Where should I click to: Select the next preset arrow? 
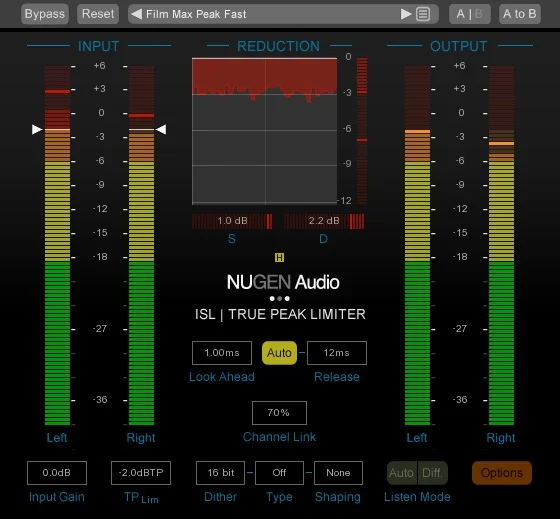coord(406,14)
